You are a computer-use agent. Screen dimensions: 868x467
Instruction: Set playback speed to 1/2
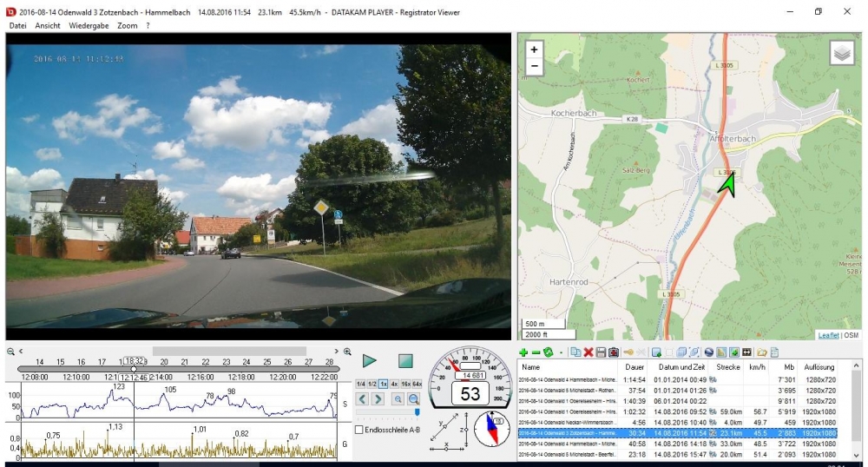pyautogui.click(x=372, y=384)
